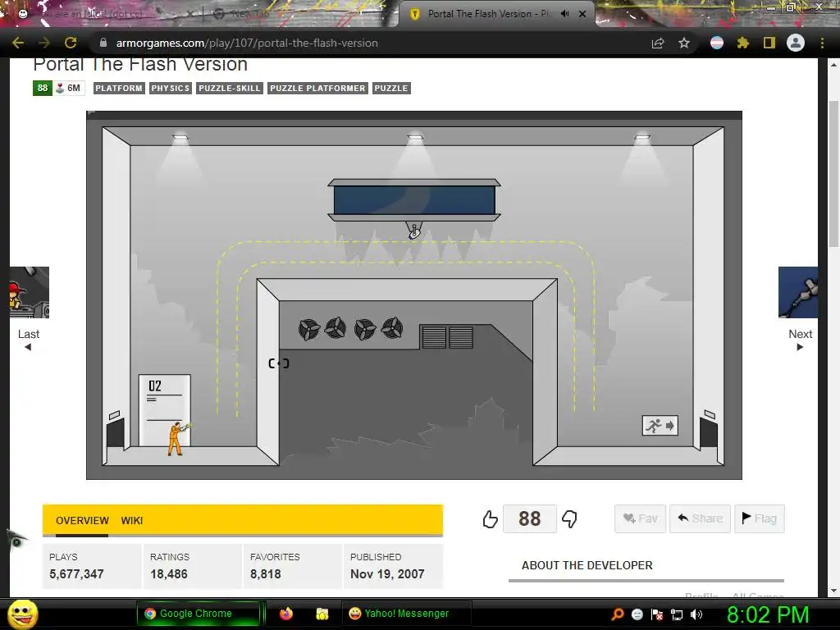Switch to the New Tab browser tab
This screenshot has width=840, height=630.
(x=249, y=14)
